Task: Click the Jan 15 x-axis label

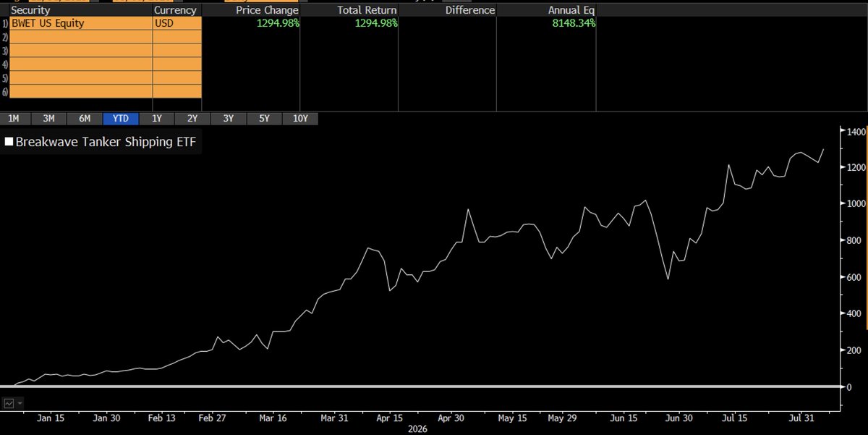Action: 49,418
